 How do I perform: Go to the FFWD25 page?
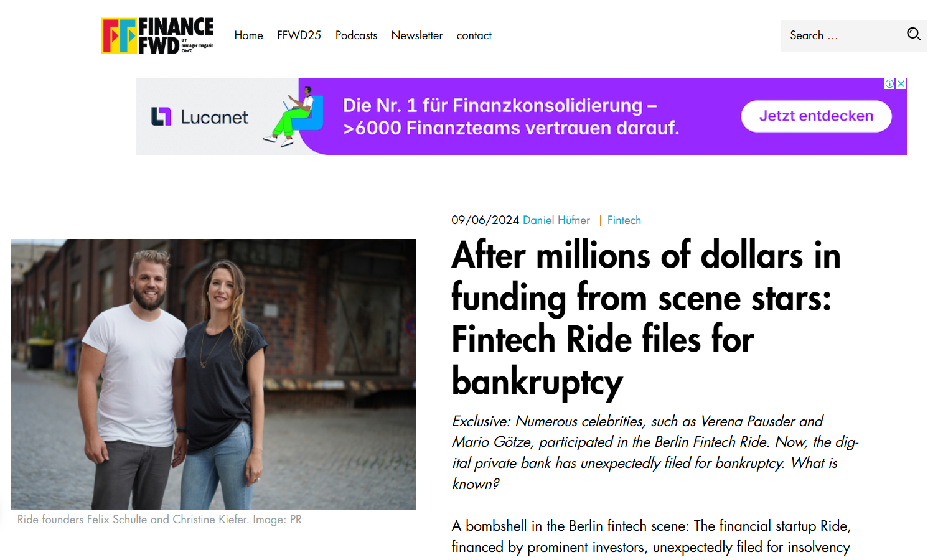[299, 35]
